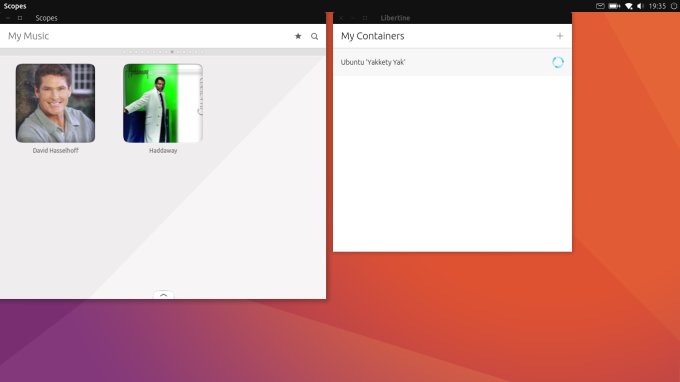The image size is (680, 382).
Task: Open the Ubuntu 'Yakkety Yak' container row
Action: (x=452, y=62)
